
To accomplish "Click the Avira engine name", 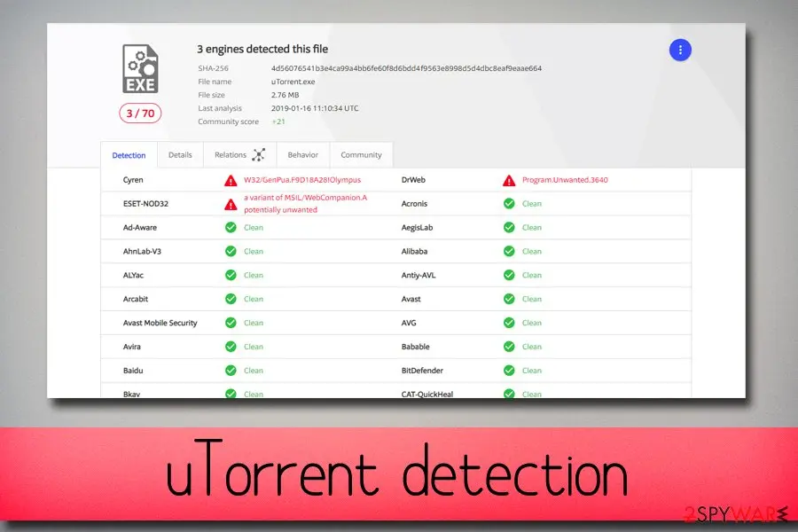I will click(x=132, y=347).
